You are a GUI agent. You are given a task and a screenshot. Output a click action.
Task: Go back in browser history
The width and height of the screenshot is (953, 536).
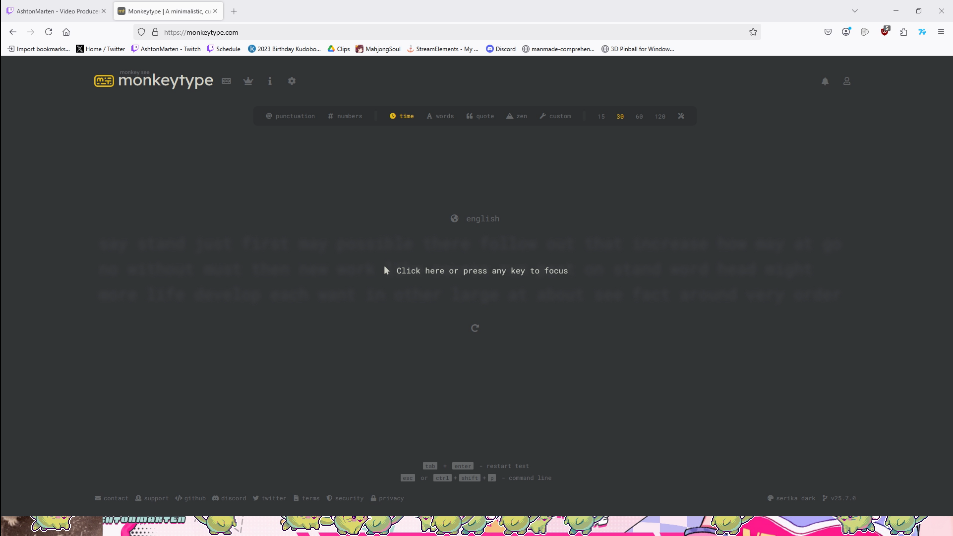click(13, 32)
